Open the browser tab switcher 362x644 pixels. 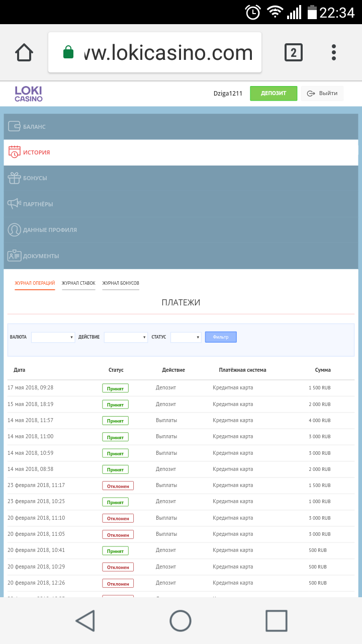pyautogui.click(x=294, y=52)
